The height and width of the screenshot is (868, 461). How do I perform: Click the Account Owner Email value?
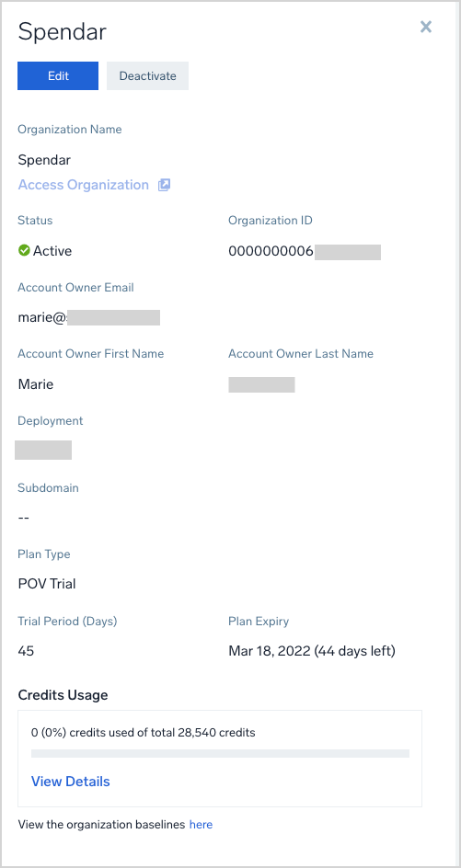88,318
